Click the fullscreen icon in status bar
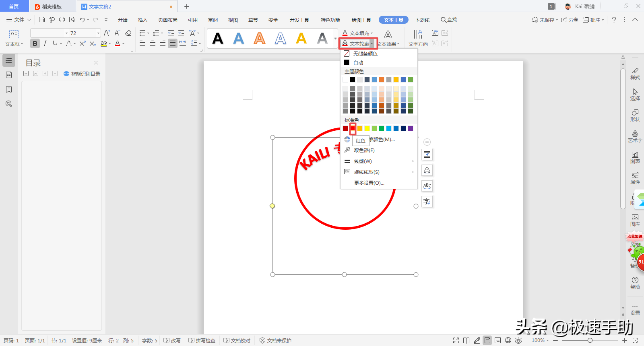Viewport: 644px width, 346px height. tap(456, 340)
